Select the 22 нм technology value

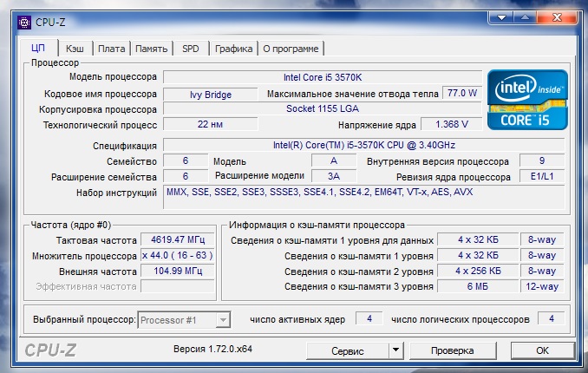click(x=211, y=124)
